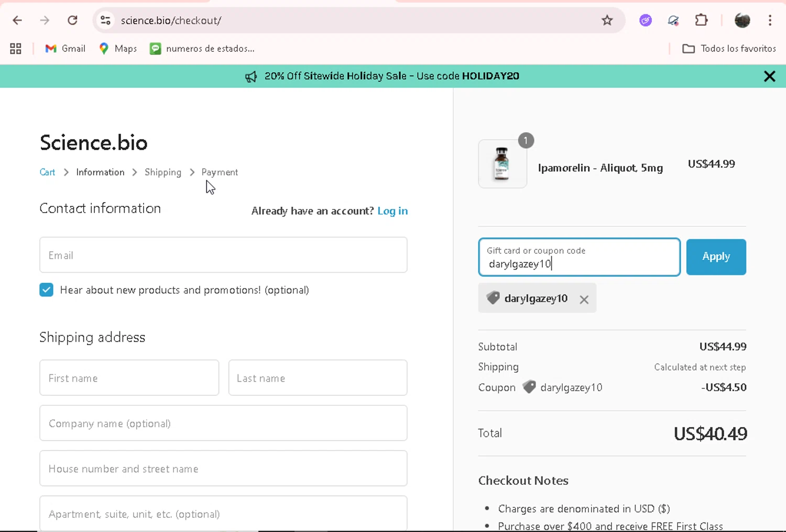The width and height of the screenshot is (786, 532).
Task: Close the Holiday Sale banner
Action: click(769, 76)
